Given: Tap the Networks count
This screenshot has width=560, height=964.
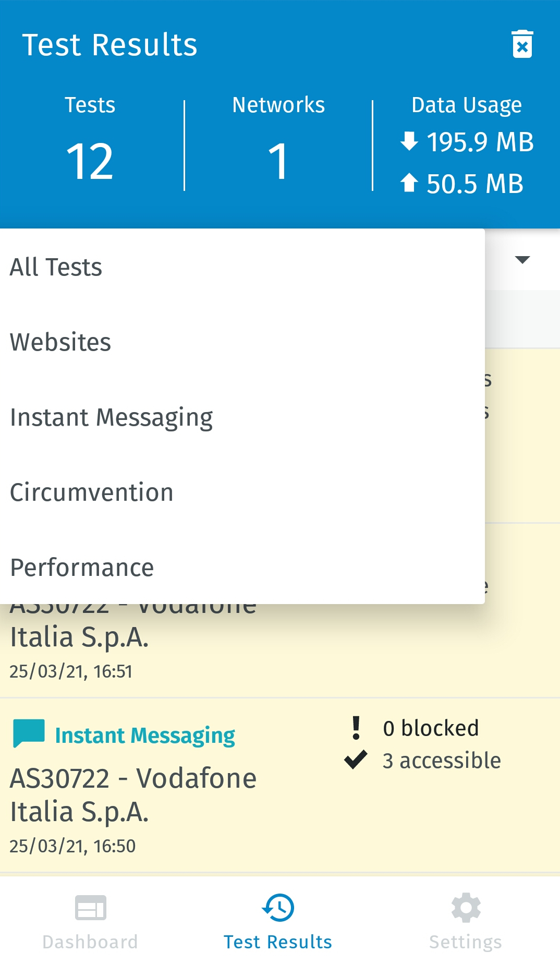Looking at the screenshot, I should pyautogui.click(x=278, y=162).
